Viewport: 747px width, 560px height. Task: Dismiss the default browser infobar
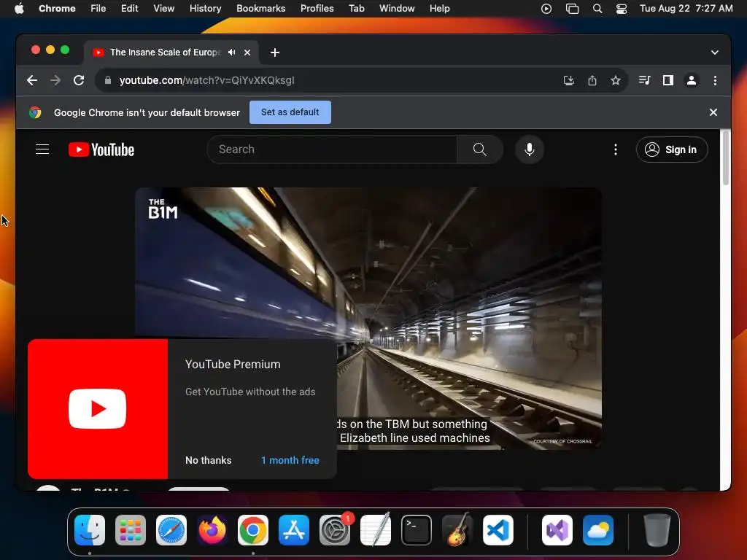tap(713, 112)
